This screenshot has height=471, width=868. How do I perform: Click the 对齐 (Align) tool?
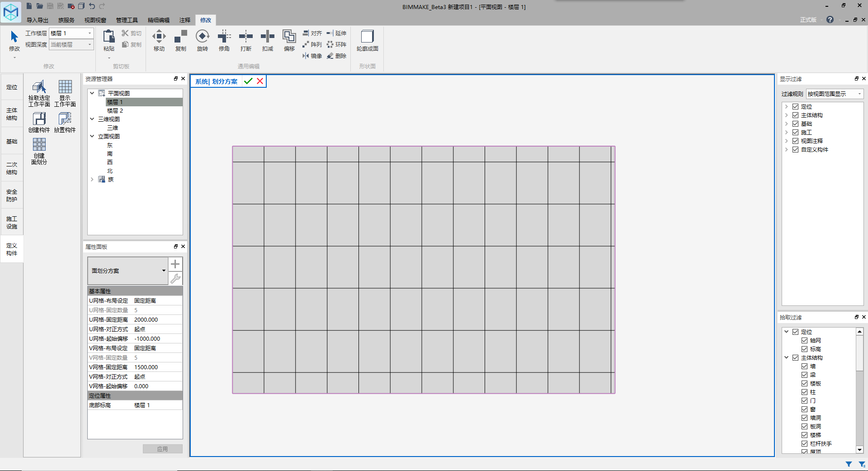[x=312, y=33]
